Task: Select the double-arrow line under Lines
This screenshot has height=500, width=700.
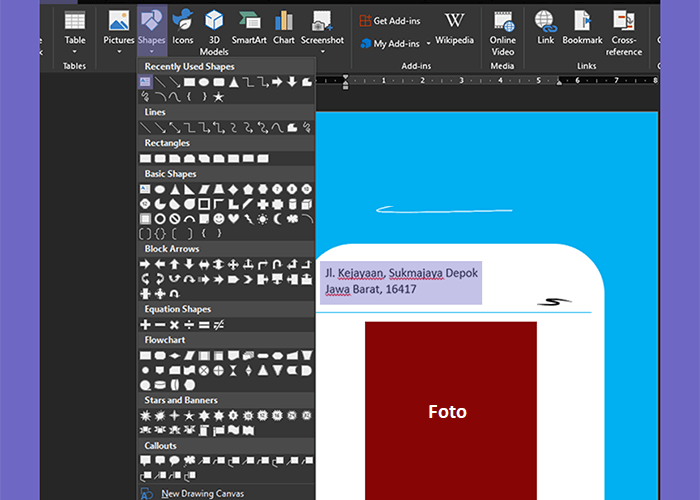Action: (x=175, y=128)
